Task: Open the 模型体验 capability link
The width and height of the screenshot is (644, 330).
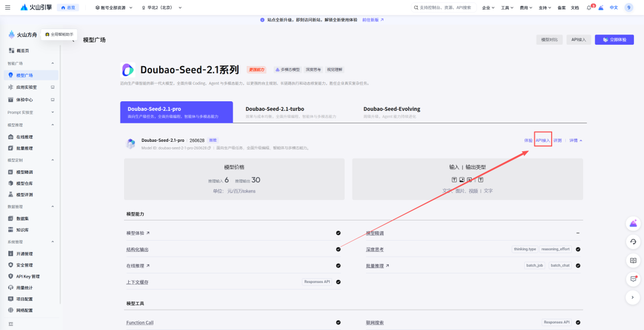Action: click(x=138, y=233)
